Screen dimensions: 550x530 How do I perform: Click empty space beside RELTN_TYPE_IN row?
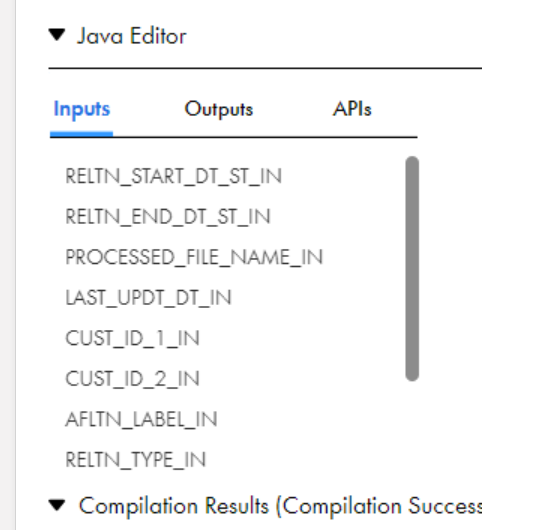click(302, 460)
